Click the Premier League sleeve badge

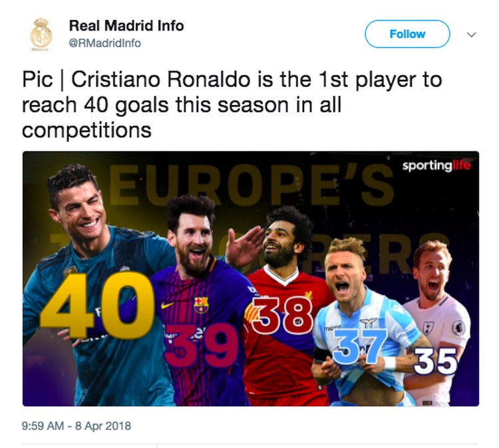point(458,328)
